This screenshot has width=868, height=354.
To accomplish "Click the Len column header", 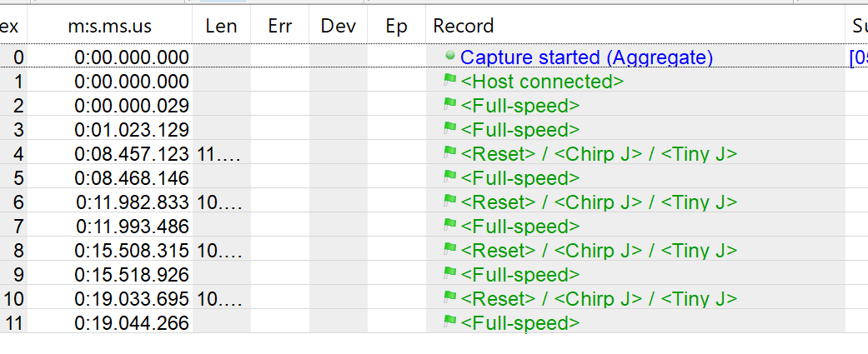I will click(x=221, y=26).
